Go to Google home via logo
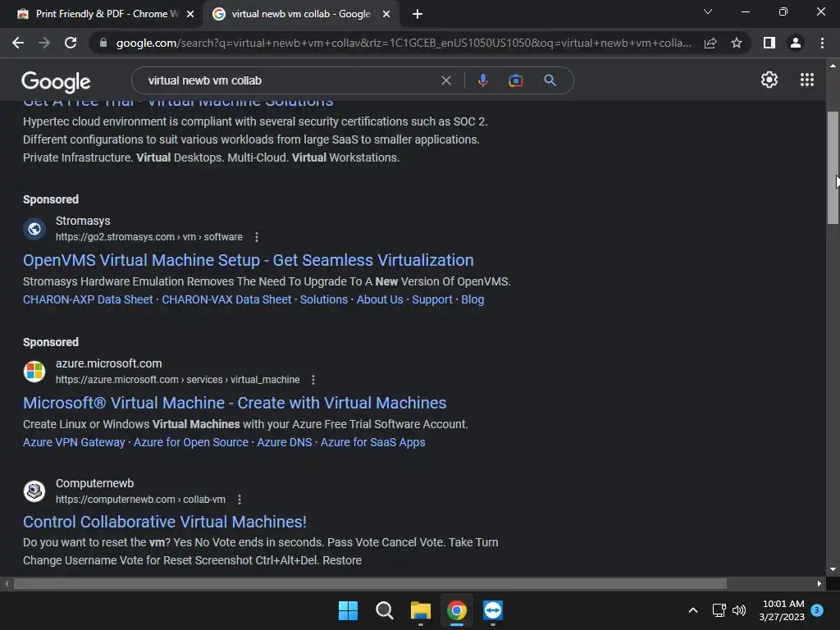840x630 pixels. click(56, 81)
